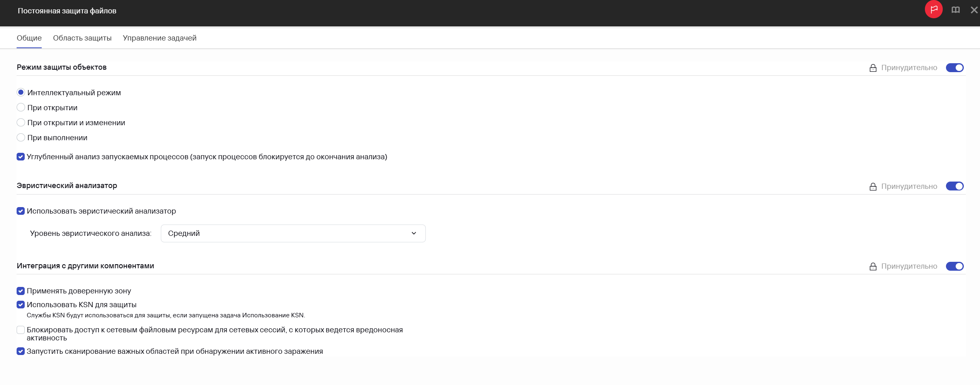Click the chevron arrow in the Уровень эвристического анализа dropdown
The width and height of the screenshot is (980, 385).
click(x=414, y=233)
